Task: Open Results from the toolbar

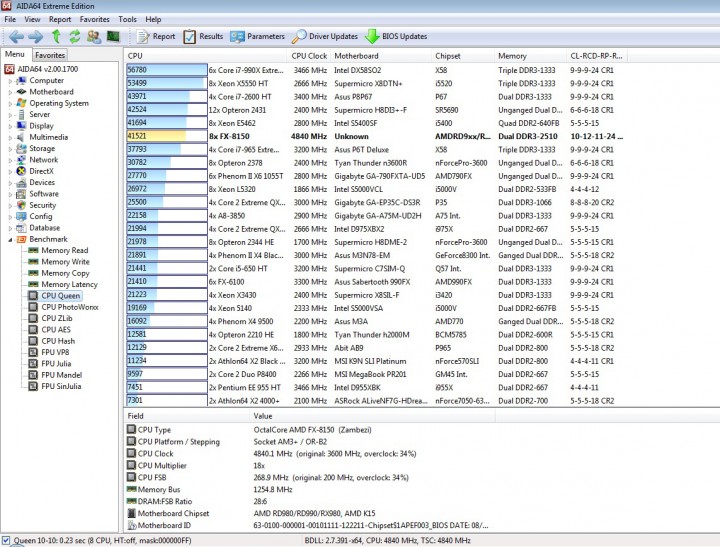Action: pyautogui.click(x=203, y=36)
